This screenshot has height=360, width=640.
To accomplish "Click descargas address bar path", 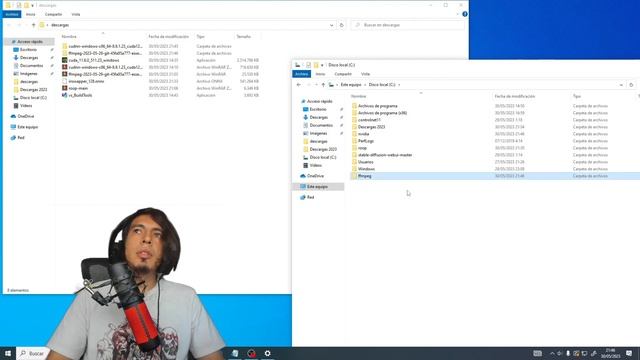I will click(60, 25).
